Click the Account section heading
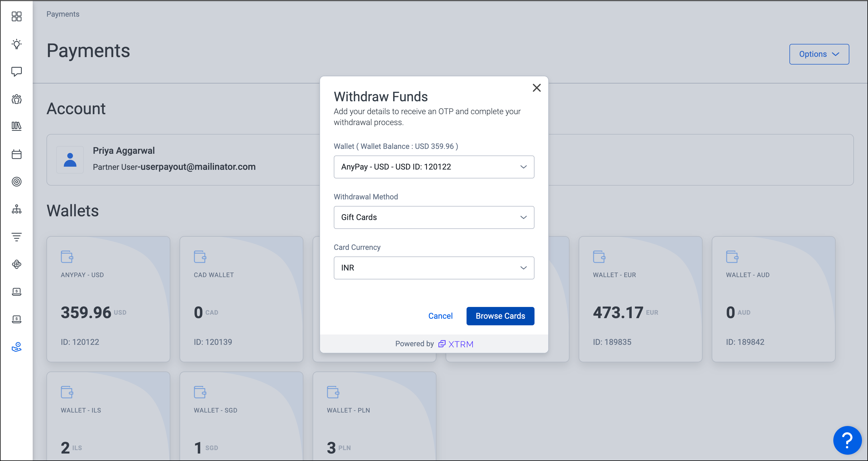The width and height of the screenshot is (868, 461). coord(76,108)
